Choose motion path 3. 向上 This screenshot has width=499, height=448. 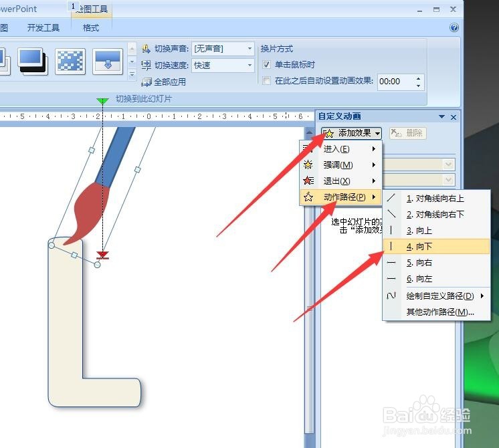coord(436,231)
